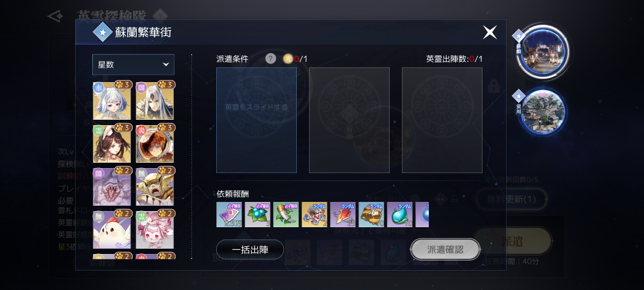Open the 星数 sort dropdown

pyautogui.click(x=133, y=64)
